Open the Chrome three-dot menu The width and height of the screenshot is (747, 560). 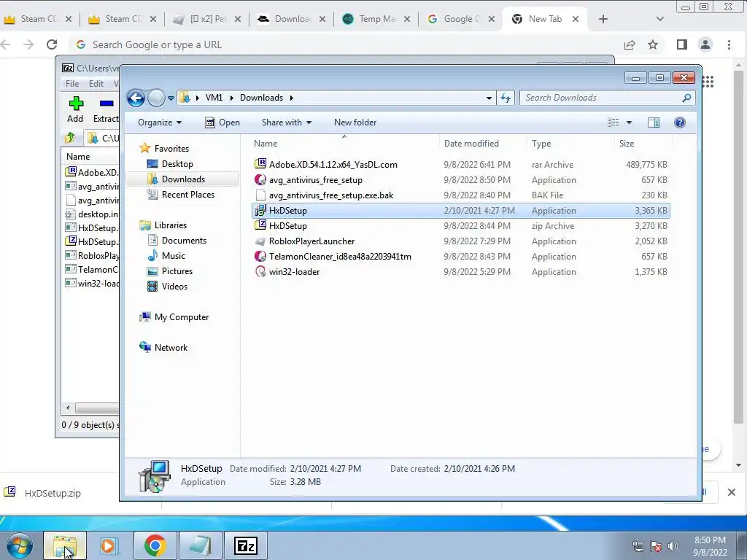(x=729, y=44)
